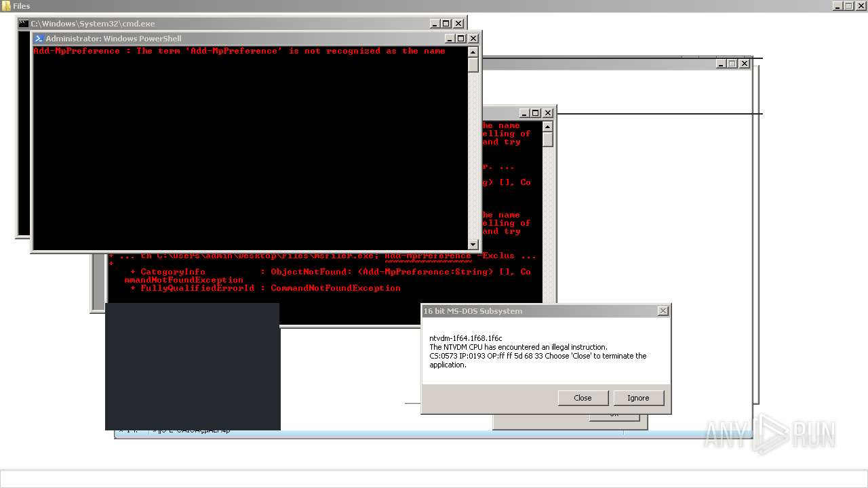
Task: Click the cmd.exe title bar icon
Action: tap(23, 23)
